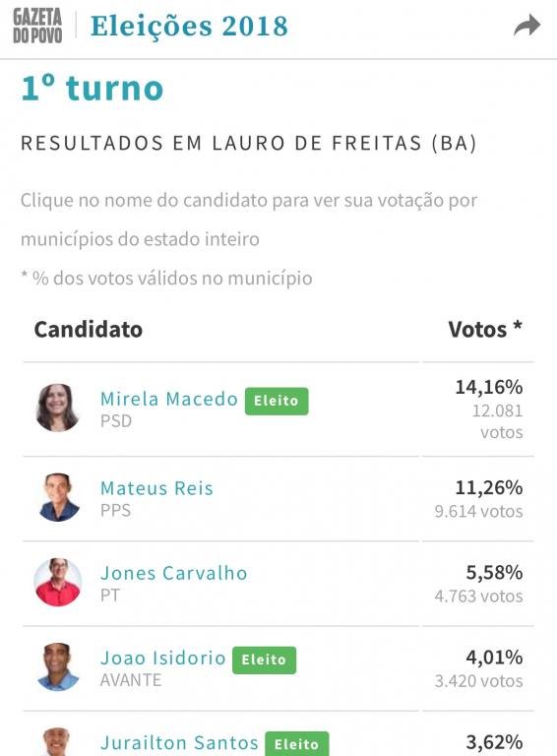Open Mateus Reis's candidate page

(156, 488)
